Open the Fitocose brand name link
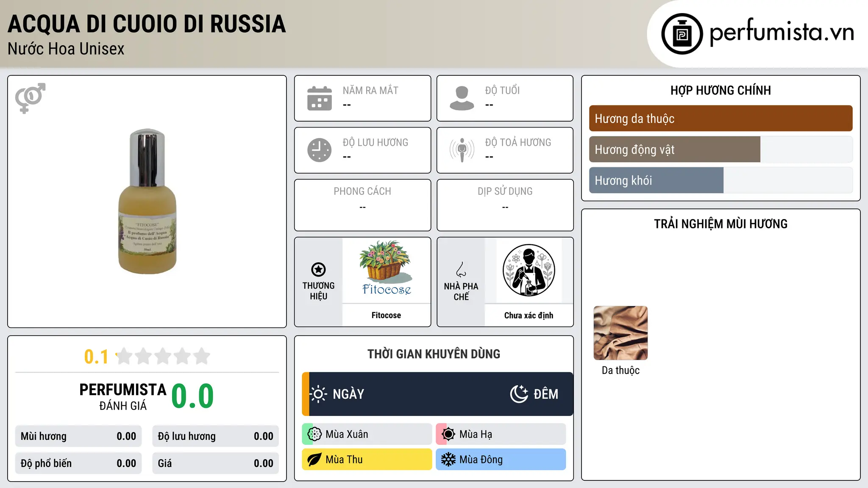The image size is (868, 488). 386,315
